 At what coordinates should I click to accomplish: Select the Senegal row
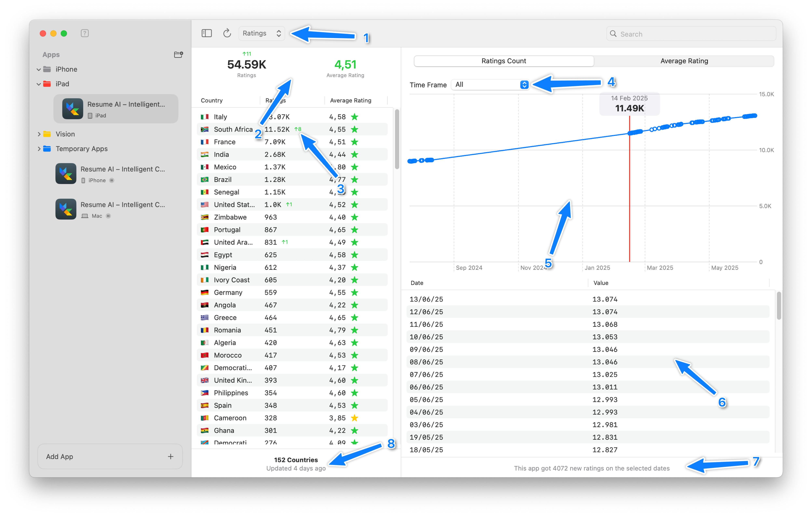pyautogui.click(x=292, y=192)
